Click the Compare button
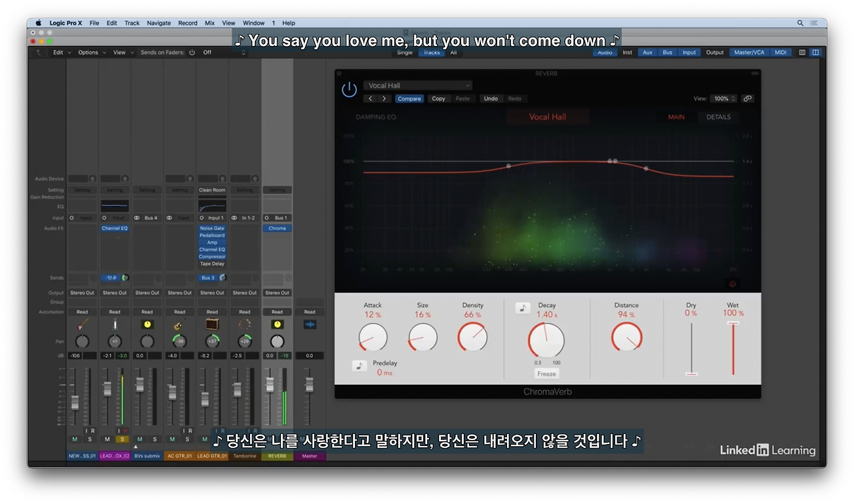The image size is (854, 504). pos(410,99)
